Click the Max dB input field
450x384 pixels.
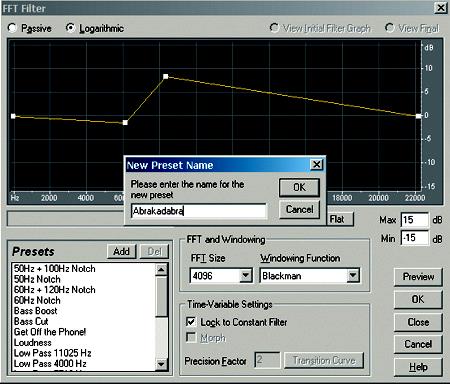point(414,220)
